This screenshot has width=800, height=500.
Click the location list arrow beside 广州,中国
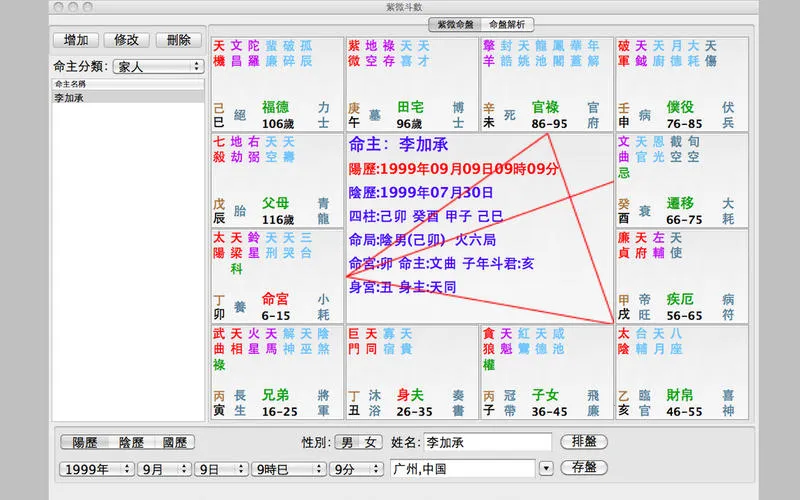[x=545, y=468]
